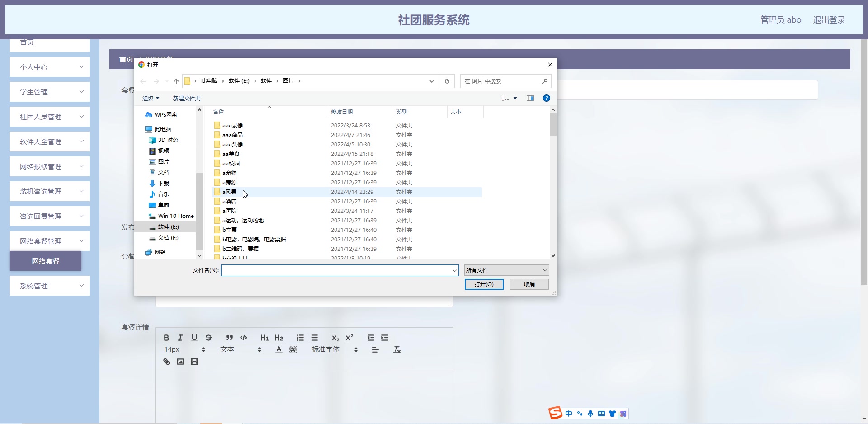This screenshot has width=868, height=424.
Task: Click the 退出登录 link
Action: coord(829,20)
